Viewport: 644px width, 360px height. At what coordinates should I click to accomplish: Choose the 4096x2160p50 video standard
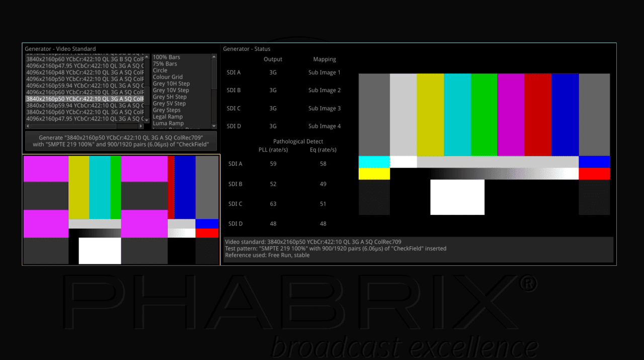tap(85, 79)
